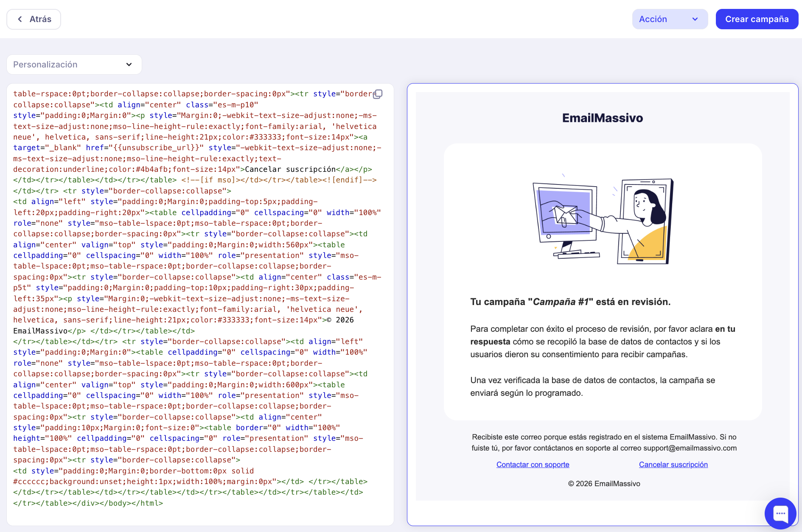Click the © 2026 EmailMassivo footer in the preview

(x=604, y=484)
